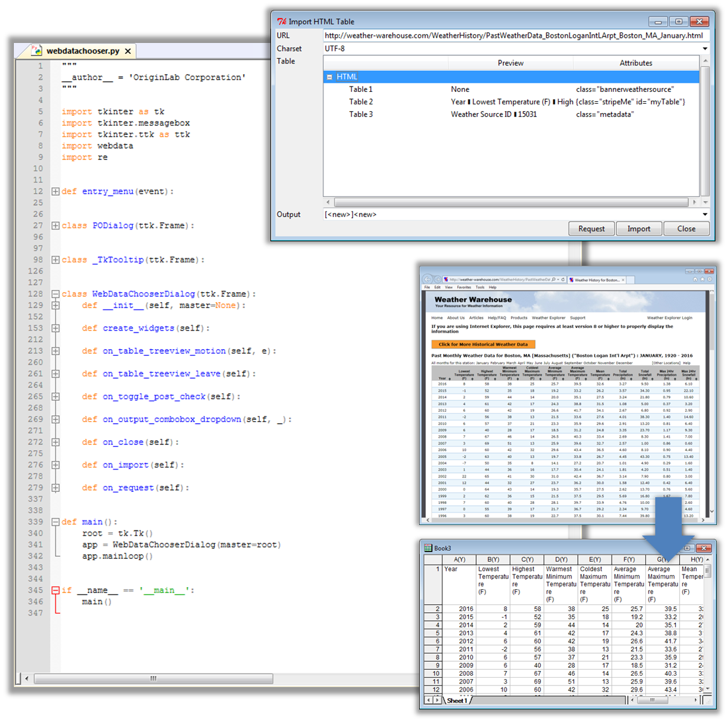Screen dimensions: 728x722
Task: Open the Output combobox dropdown
Action: [704, 214]
